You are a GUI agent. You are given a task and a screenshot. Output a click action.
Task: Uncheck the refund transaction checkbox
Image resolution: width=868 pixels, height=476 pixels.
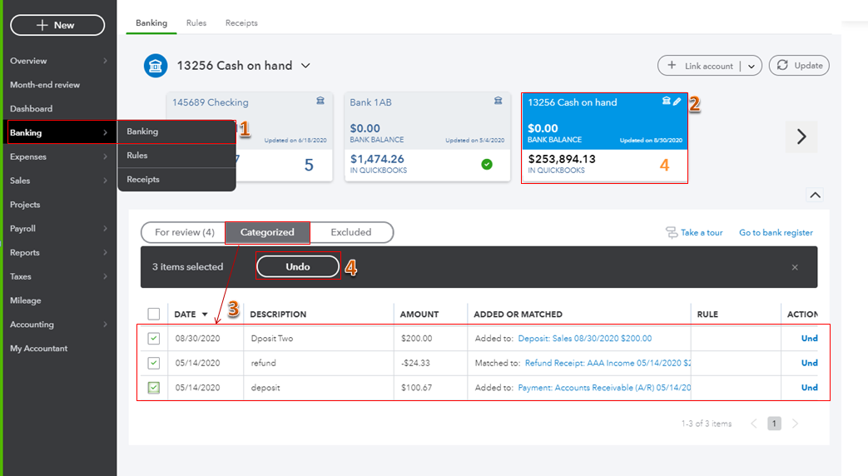point(154,363)
